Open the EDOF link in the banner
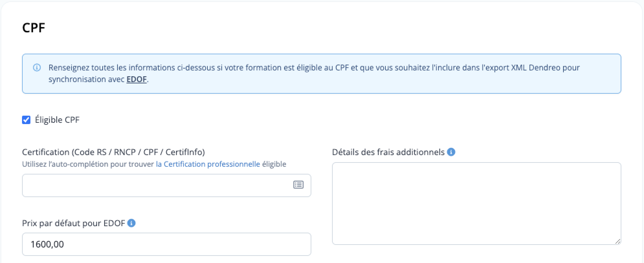 click(x=137, y=79)
